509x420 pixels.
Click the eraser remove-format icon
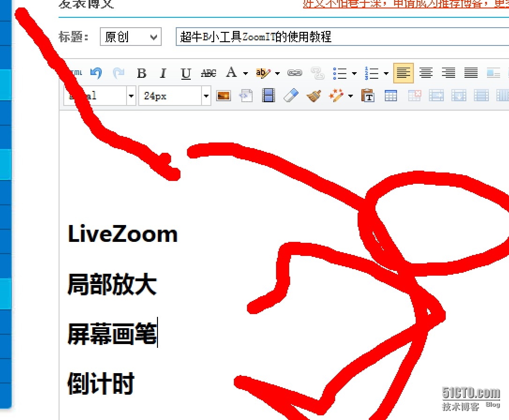pos(291,96)
